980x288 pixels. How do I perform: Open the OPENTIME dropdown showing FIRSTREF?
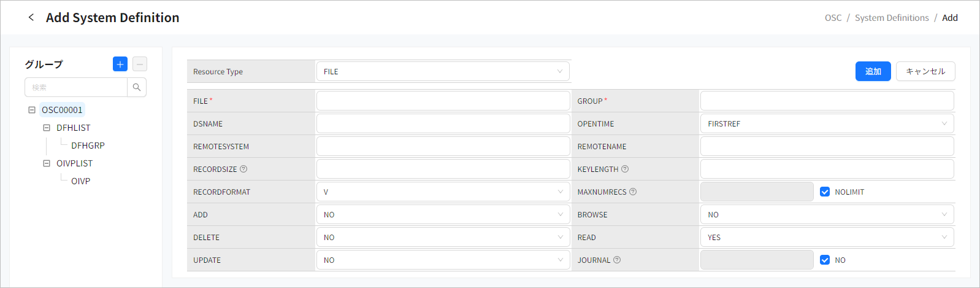tap(826, 124)
